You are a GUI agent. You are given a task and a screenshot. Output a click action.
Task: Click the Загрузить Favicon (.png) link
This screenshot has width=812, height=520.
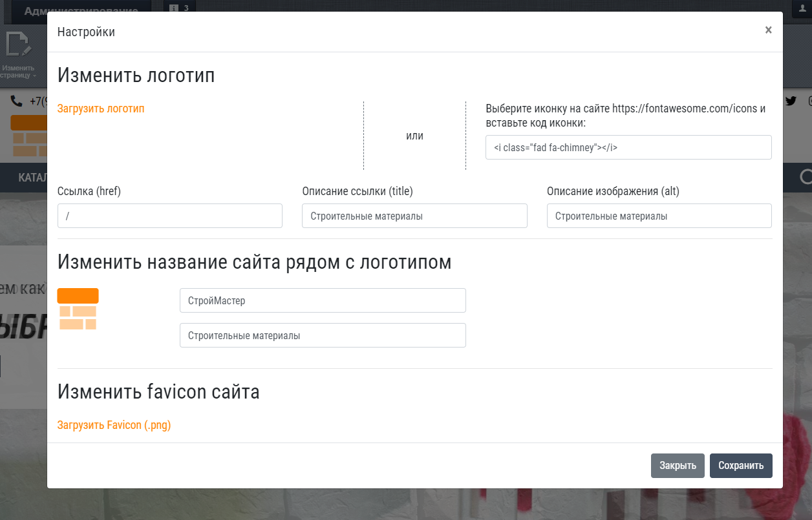pyautogui.click(x=114, y=425)
